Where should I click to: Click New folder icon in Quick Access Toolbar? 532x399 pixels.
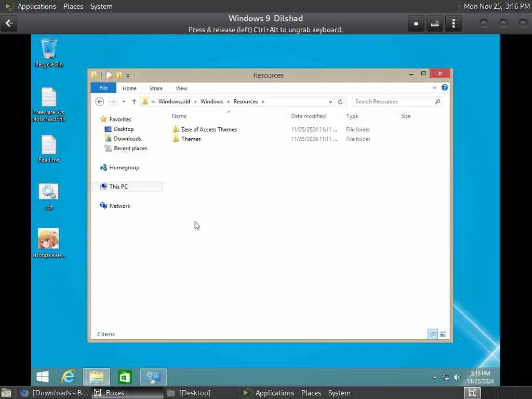tap(119, 75)
